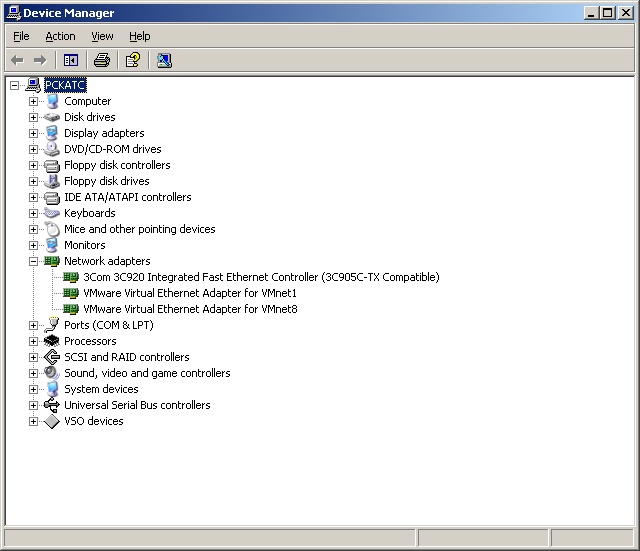Click the Print toolbar icon
The width and height of the screenshot is (640, 551).
pyautogui.click(x=102, y=60)
